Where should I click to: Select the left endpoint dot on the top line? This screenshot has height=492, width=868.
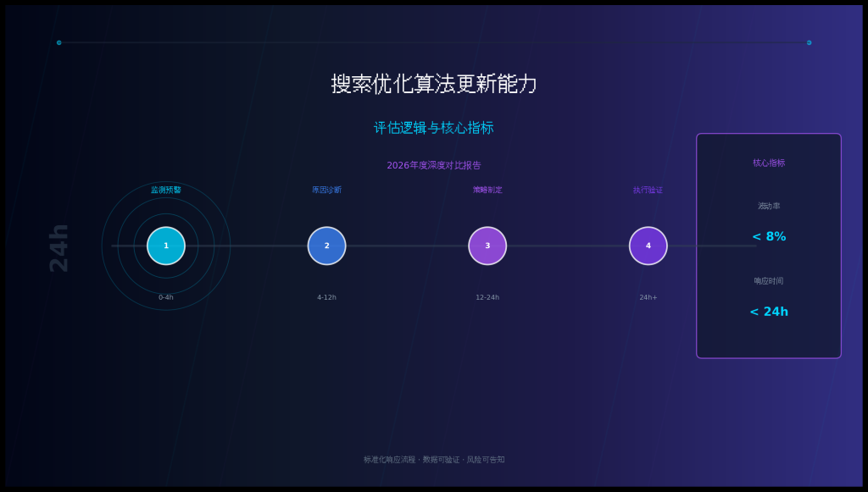(58, 41)
